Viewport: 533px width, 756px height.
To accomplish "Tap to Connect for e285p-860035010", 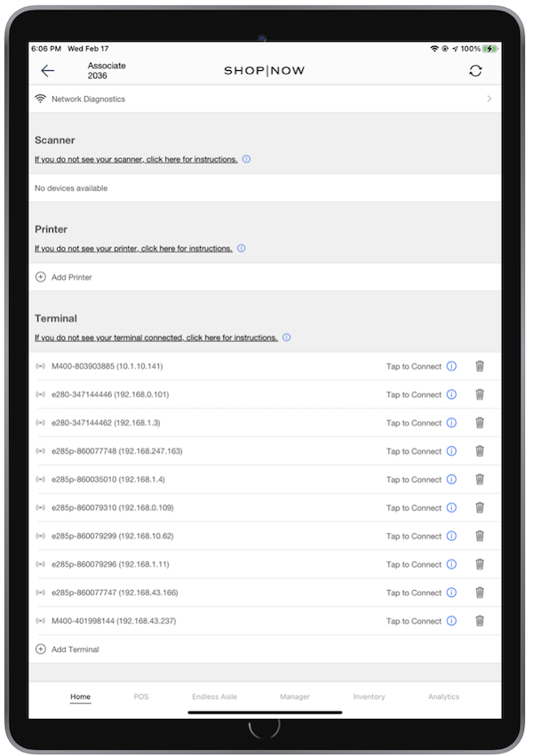I will click(x=413, y=479).
